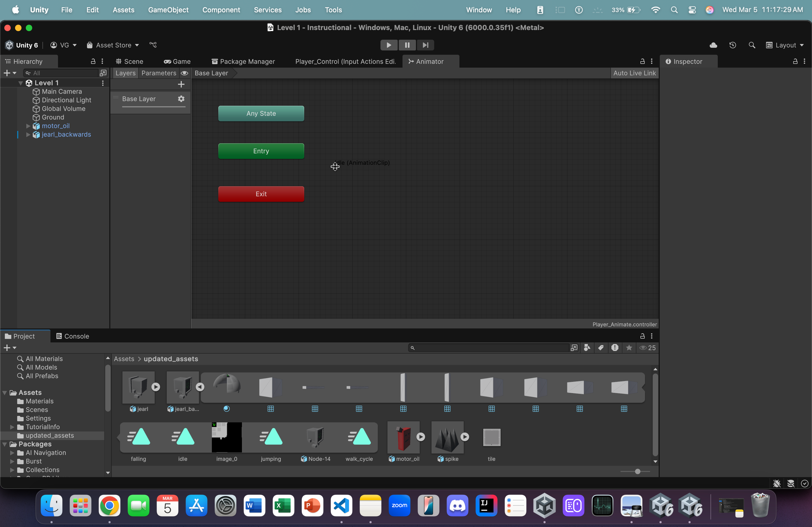Toggle the Animator panel lock
The width and height of the screenshot is (812, 527).
tap(642, 61)
